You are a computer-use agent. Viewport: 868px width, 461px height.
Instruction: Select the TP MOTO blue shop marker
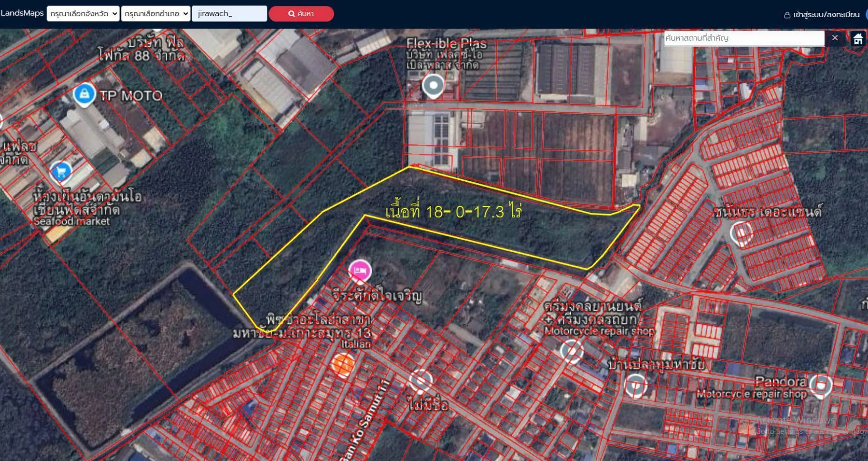pos(84,94)
